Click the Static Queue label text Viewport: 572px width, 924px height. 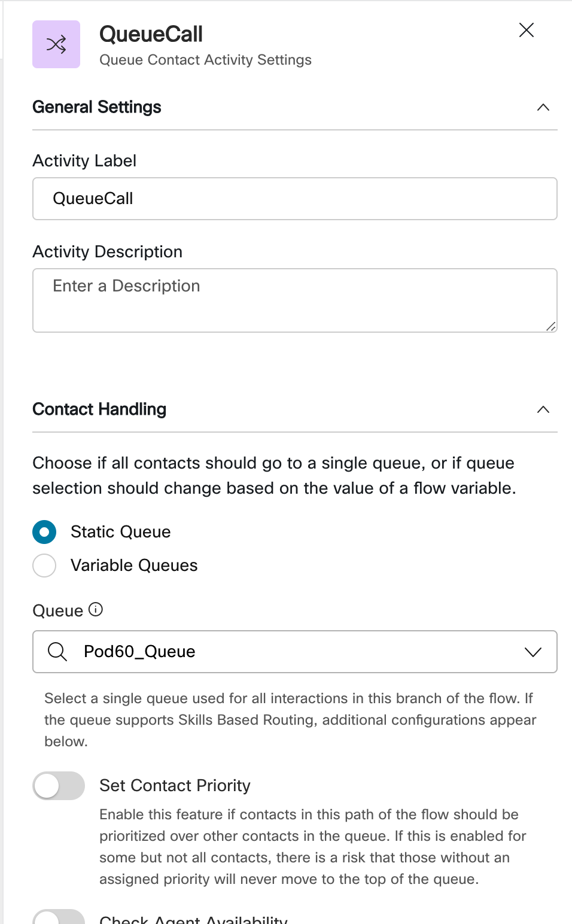(121, 532)
